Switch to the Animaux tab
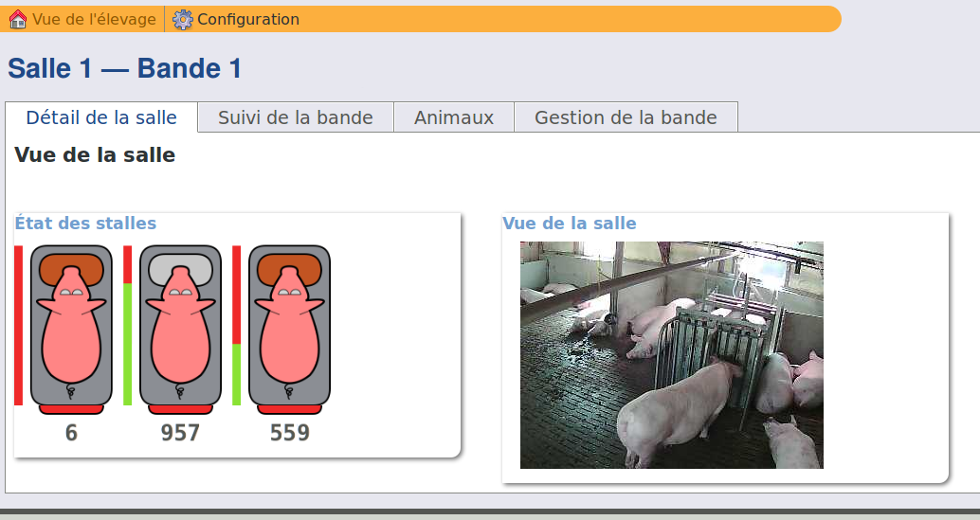The image size is (980, 520). [454, 117]
